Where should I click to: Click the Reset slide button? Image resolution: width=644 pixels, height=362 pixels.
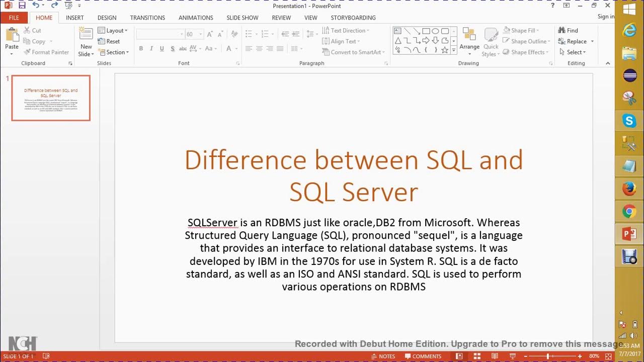click(109, 41)
